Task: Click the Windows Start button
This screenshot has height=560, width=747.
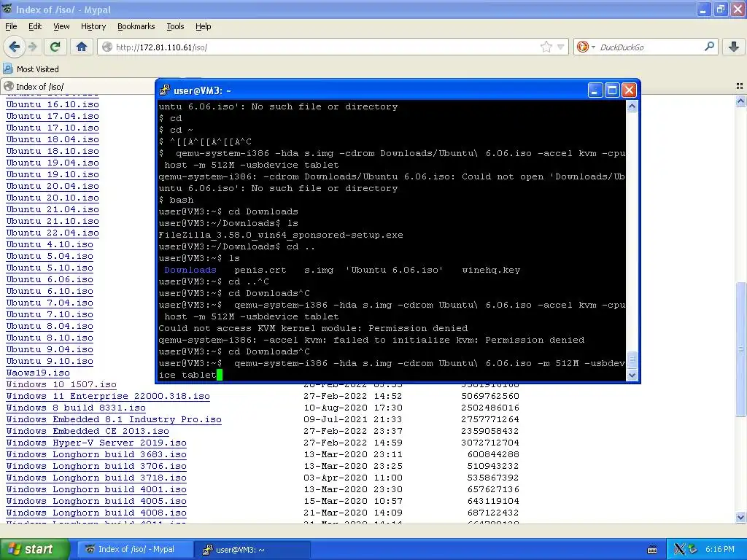Action: click(x=35, y=549)
